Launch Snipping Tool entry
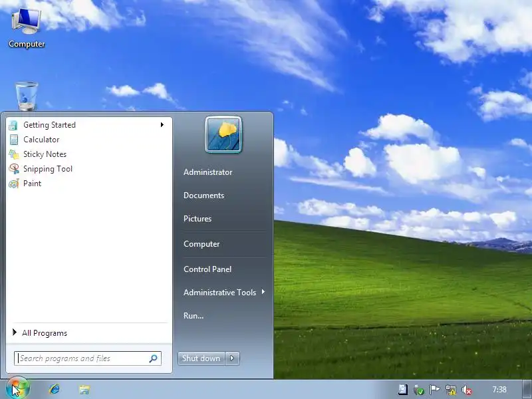 88,169
